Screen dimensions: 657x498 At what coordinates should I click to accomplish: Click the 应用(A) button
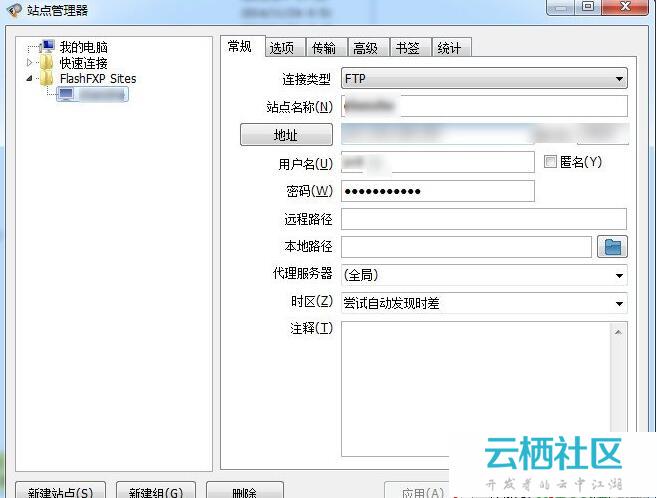point(417,491)
